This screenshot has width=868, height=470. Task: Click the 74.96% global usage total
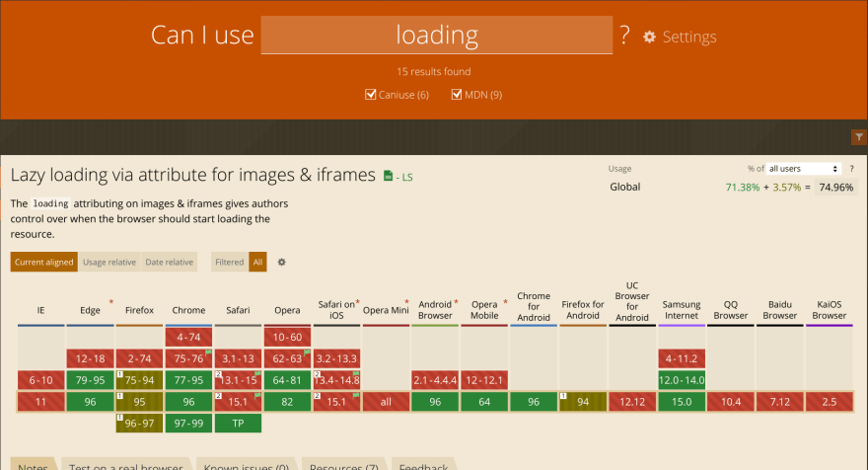coord(835,188)
